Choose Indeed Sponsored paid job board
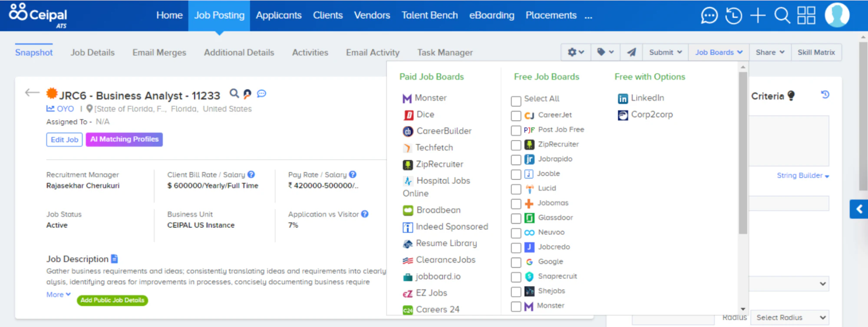Image resolution: width=868 pixels, height=327 pixels. [446, 227]
